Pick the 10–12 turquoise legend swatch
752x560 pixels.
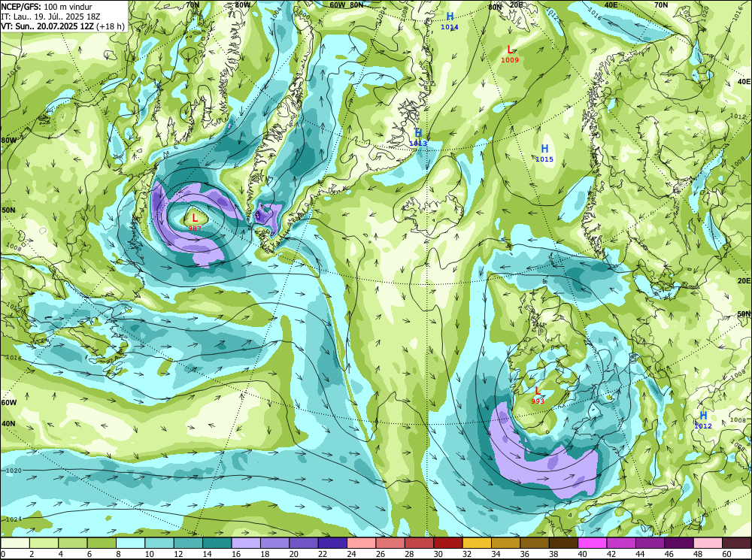click(x=159, y=543)
